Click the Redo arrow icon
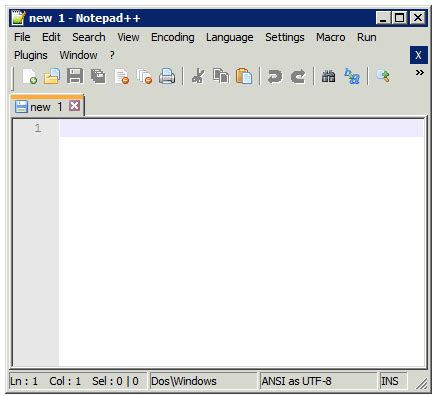The image size is (435, 396). coord(298,76)
